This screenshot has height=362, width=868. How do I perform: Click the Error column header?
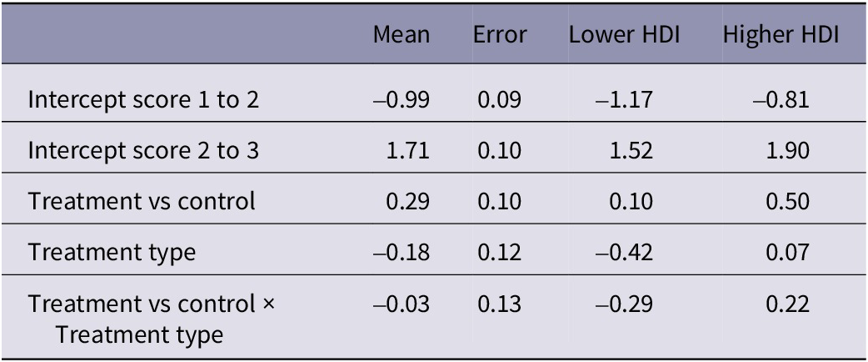[x=500, y=34]
